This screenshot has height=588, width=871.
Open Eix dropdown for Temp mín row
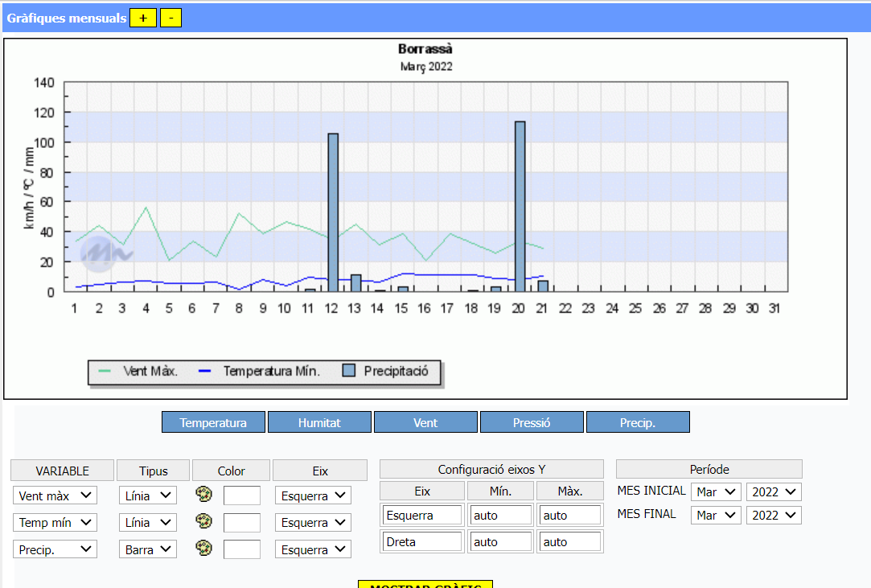point(314,522)
